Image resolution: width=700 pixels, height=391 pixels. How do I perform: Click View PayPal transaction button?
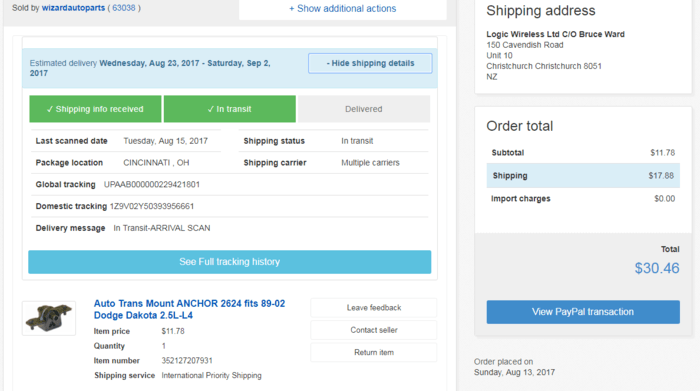click(x=583, y=312)
